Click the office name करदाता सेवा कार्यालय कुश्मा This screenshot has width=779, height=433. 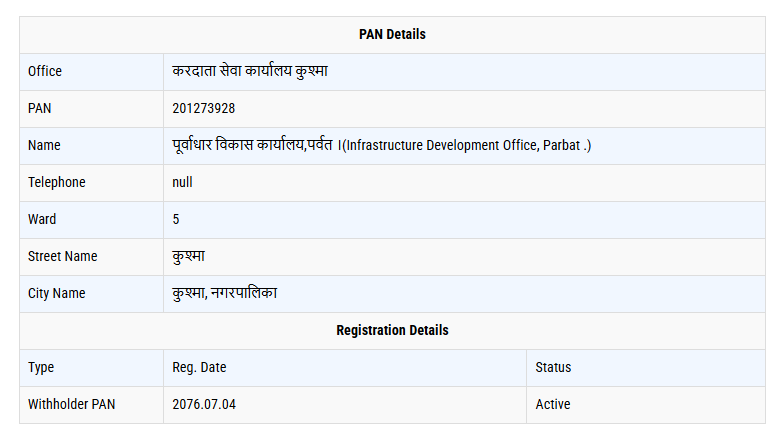(x=250, y=71)
